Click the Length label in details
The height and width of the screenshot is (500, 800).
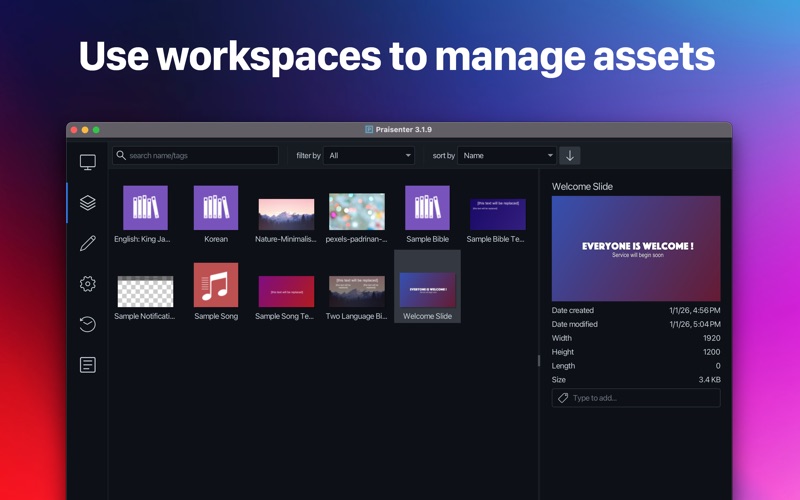tap(563, 366)
